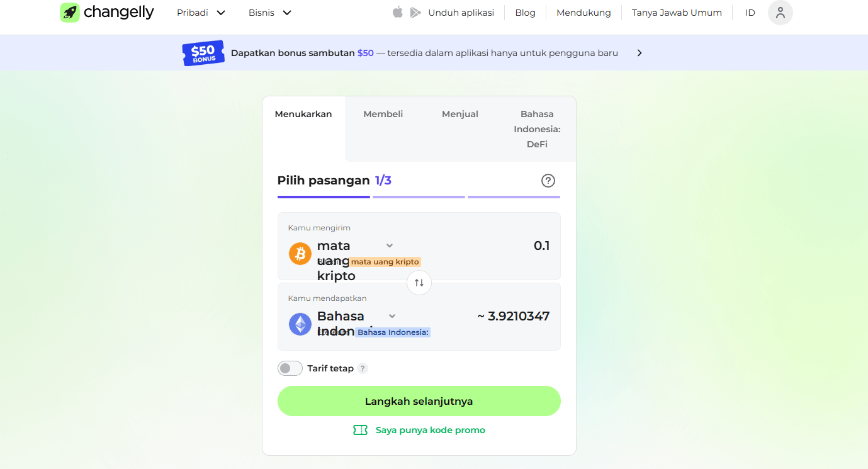Click the Ethereum coin icon
Viewport: 868px width, 469px height.
pos(300,324)
